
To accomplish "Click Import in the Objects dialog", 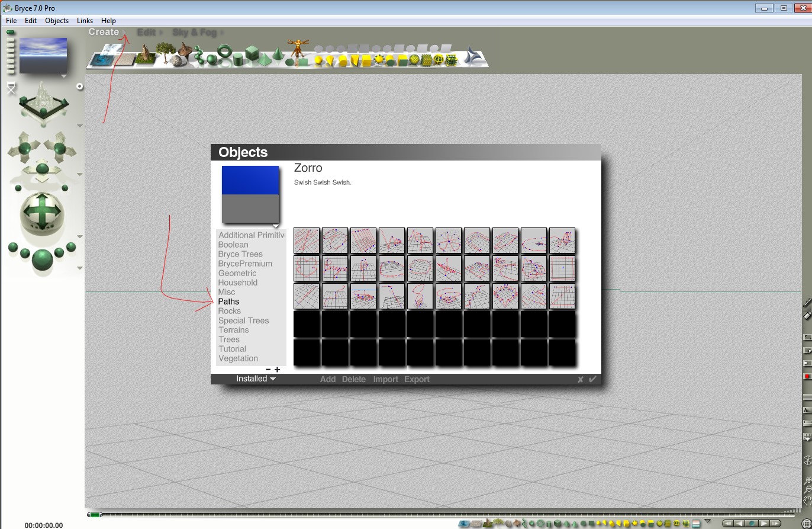I will click(x=385, y=380).
